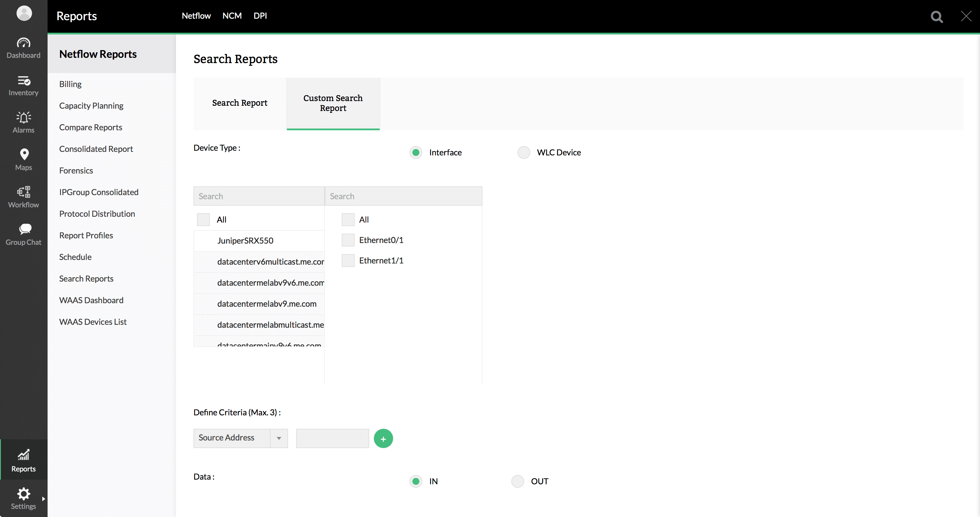Add criteria with green plus button
The height and width of the screenshot is (517, 980).
(x=383, y=439)
